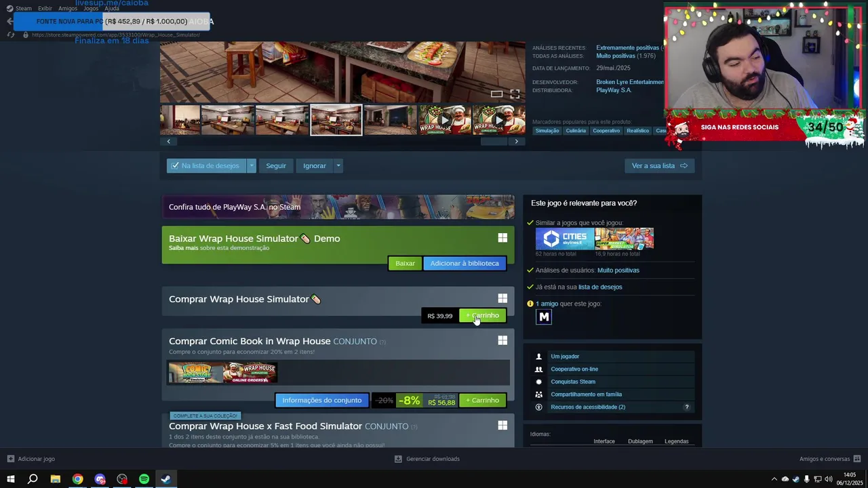
Task: Open the Exibir menu
Action: [45, 8]
